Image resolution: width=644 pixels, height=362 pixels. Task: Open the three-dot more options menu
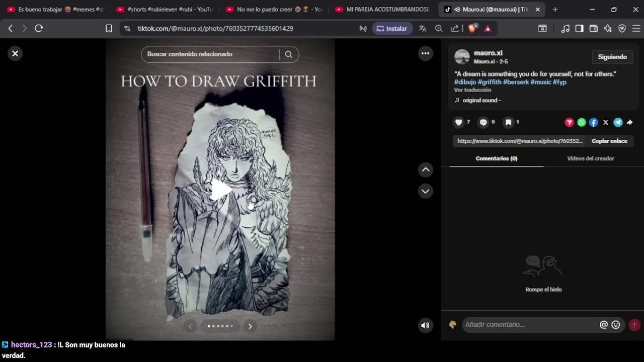tap(426, 53)
